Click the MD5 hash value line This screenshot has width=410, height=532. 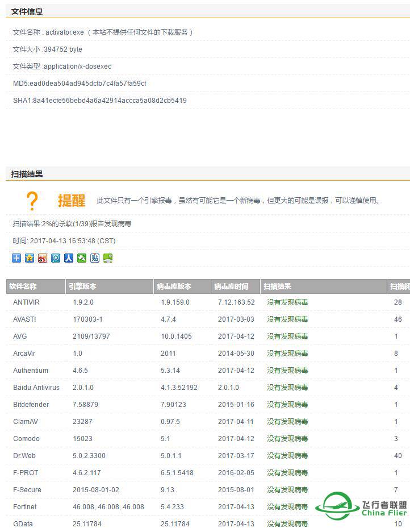pos(80,84)
